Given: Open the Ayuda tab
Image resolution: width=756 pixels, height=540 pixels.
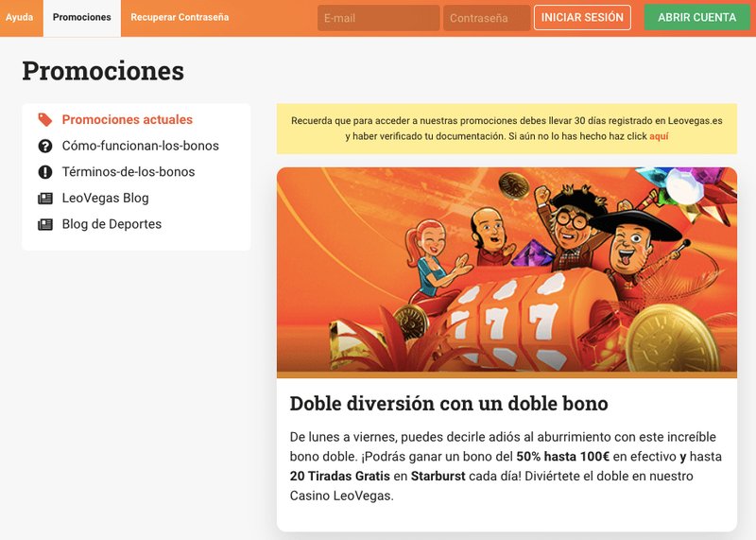Looking at the screenshot, I should [19, 17].
